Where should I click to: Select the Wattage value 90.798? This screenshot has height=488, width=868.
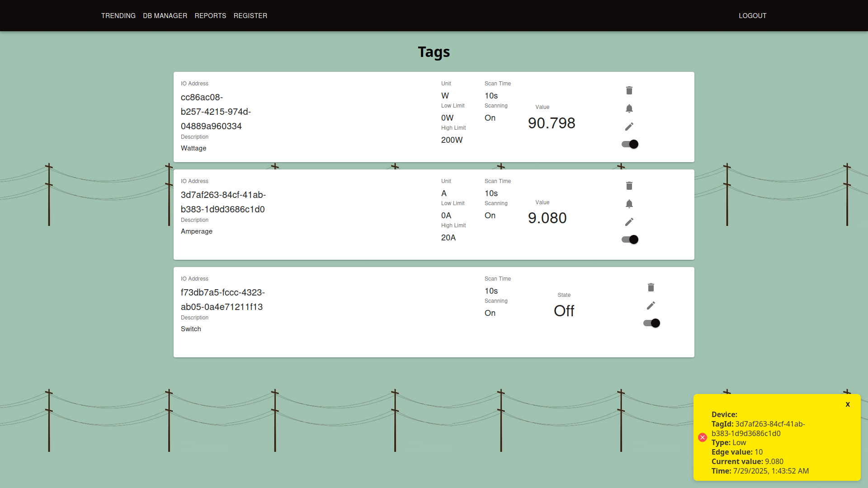pyautogui.click(x=552, y=123)
